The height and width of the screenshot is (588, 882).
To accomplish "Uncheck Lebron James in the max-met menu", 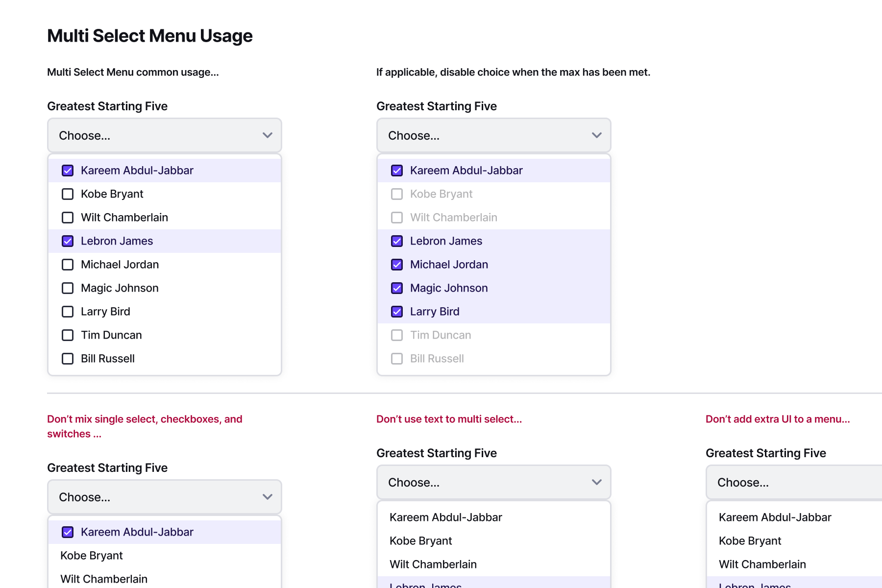I will point(494,241).
